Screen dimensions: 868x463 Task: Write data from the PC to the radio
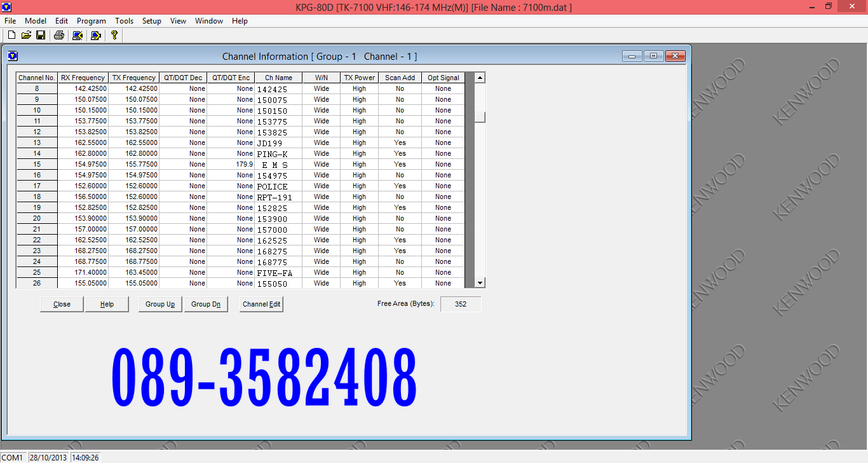pos(96,35)
